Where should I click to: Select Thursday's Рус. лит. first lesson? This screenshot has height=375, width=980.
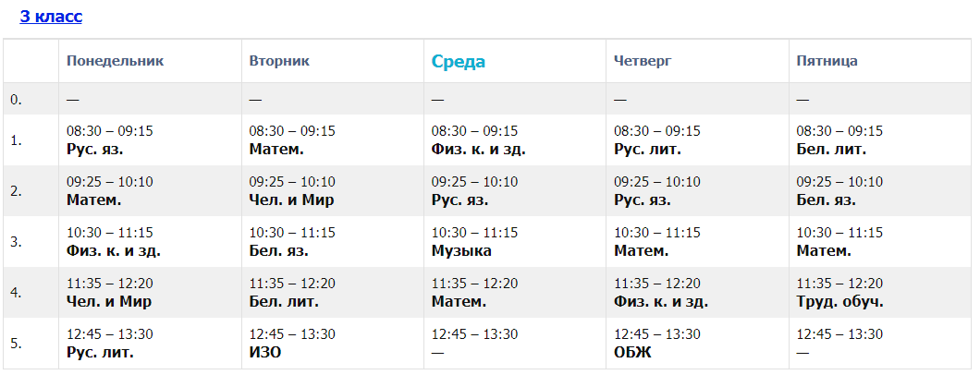(x=647, y=149)
